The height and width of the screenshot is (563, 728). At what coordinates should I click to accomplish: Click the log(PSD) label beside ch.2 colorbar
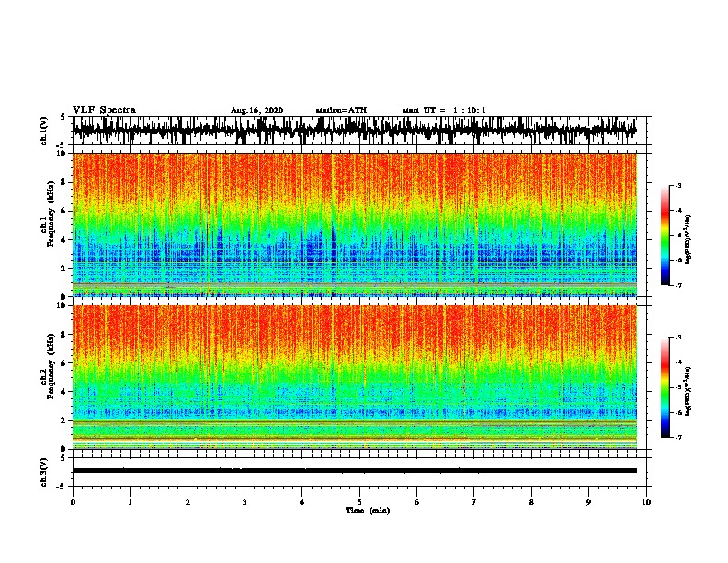[x=688, y=391]
